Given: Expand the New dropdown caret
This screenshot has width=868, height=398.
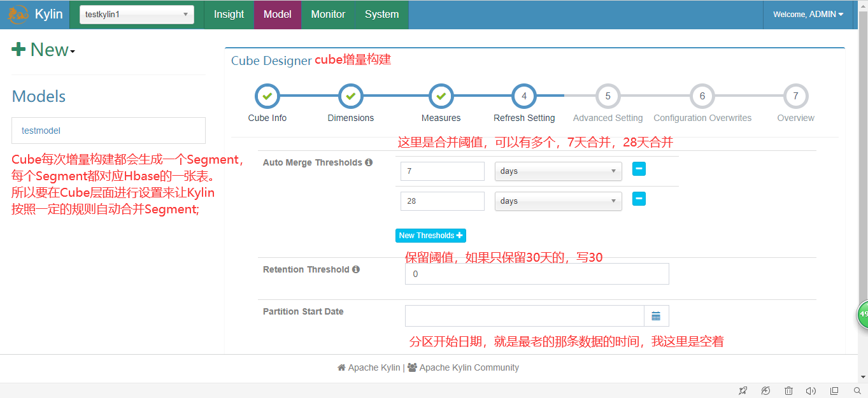Looking at the screenshot, I should [73, 52].
